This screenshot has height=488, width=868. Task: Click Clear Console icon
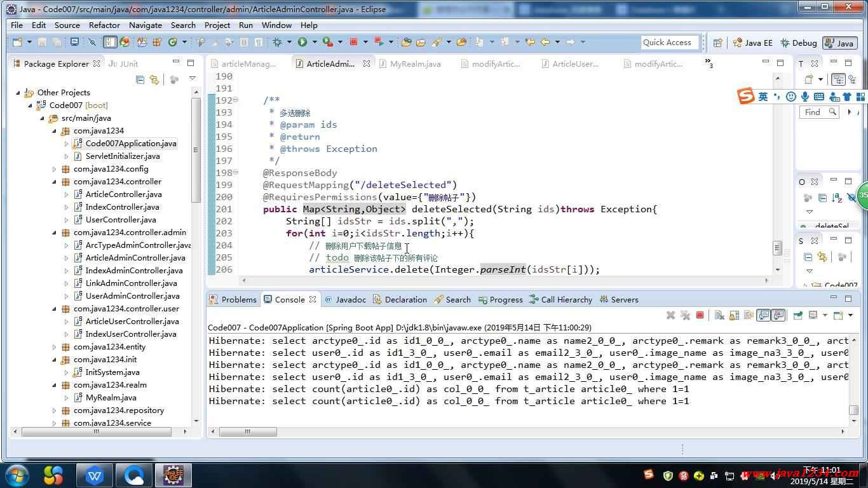[x=719, y=315]
